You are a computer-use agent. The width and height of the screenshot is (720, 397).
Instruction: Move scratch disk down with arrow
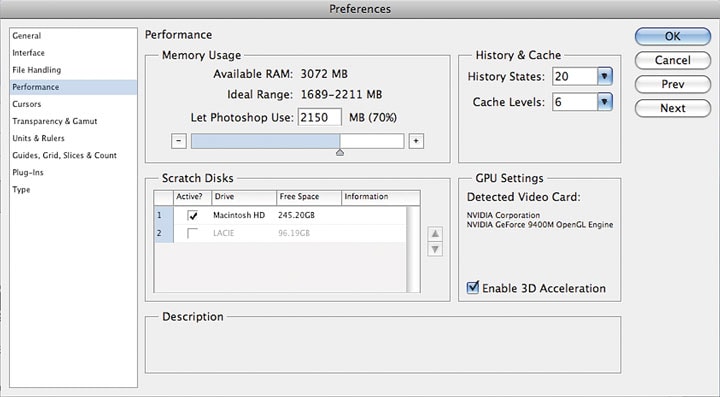[435, 249]
